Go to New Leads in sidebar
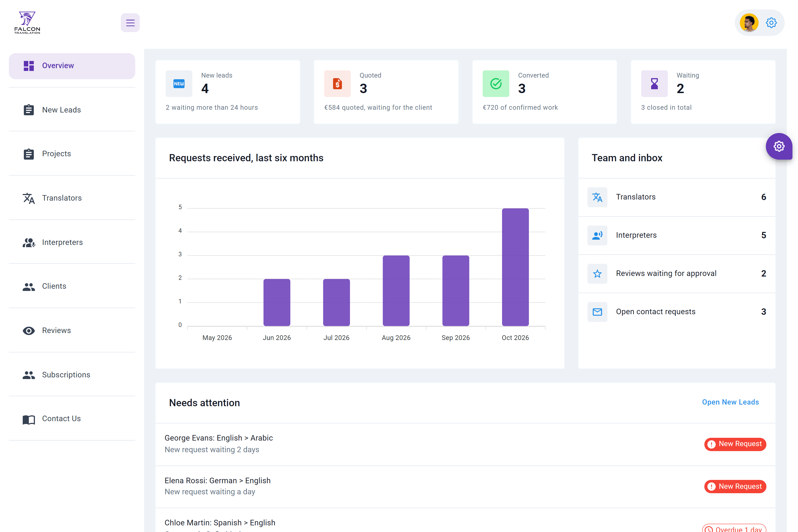Viewport: 798px width, 532px height. (72, 110)
